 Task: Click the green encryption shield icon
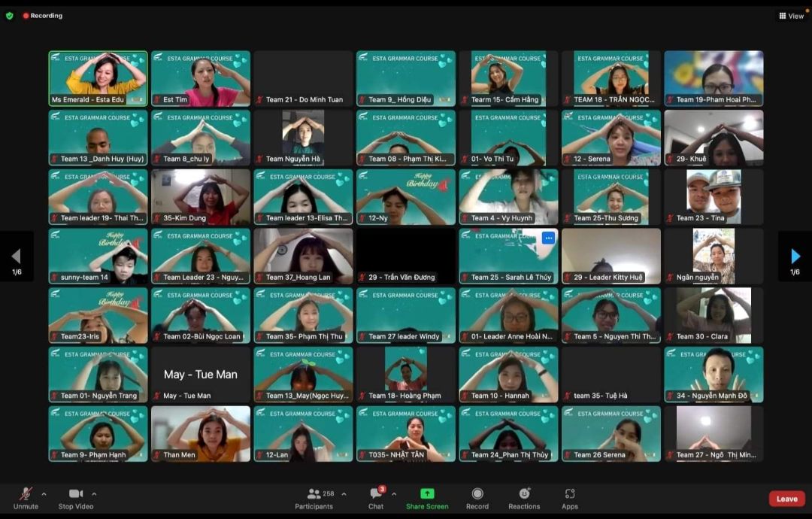[10, 16]
